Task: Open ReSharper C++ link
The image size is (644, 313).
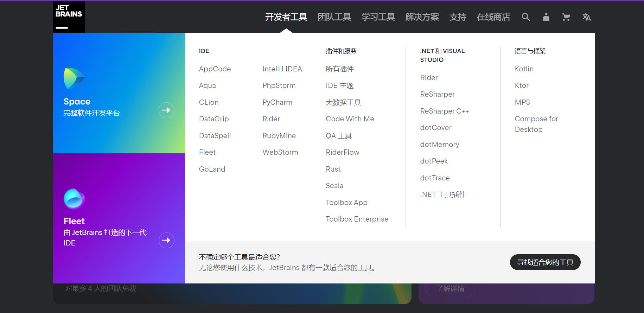Action: pyautogui.click(x=444, y=111)
